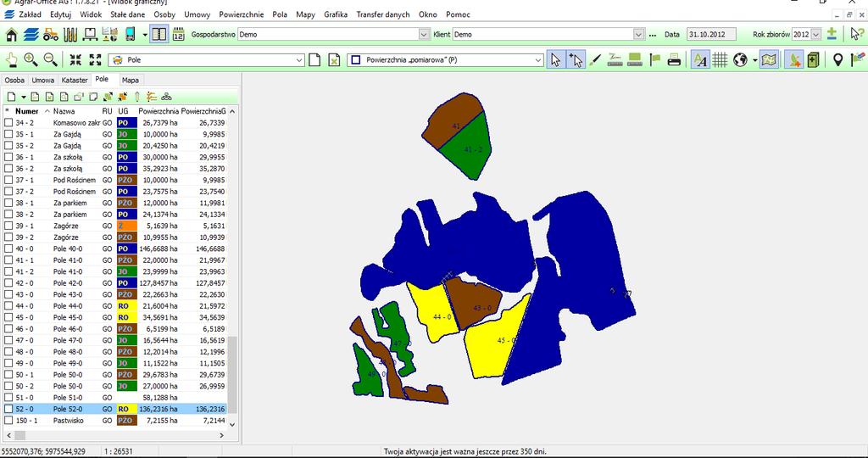Click the green 41 - 2 field on map
Image resolution: width=868 pixels, height=458 pixels.
pyautogui.click(x=468, y=147)
